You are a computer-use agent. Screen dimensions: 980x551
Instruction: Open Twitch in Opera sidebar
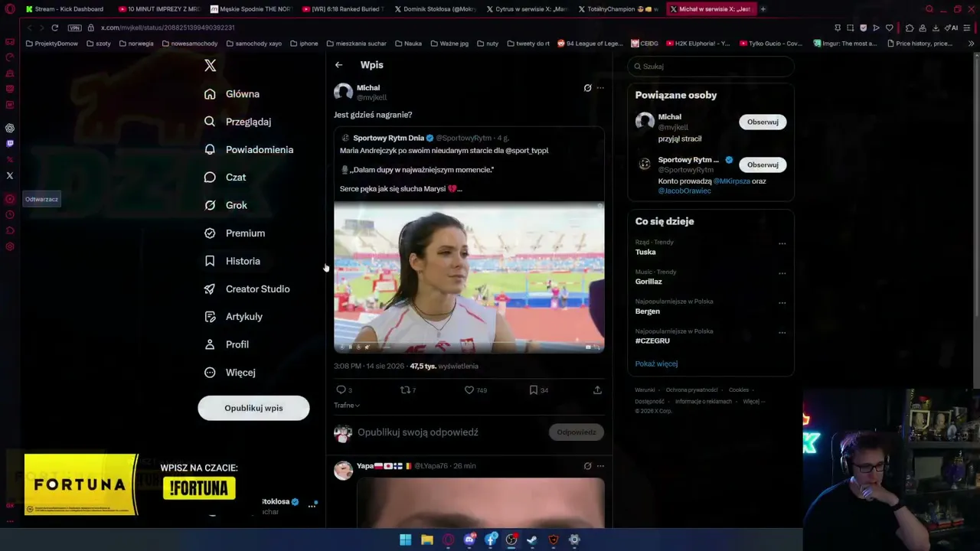coord(10,144)
